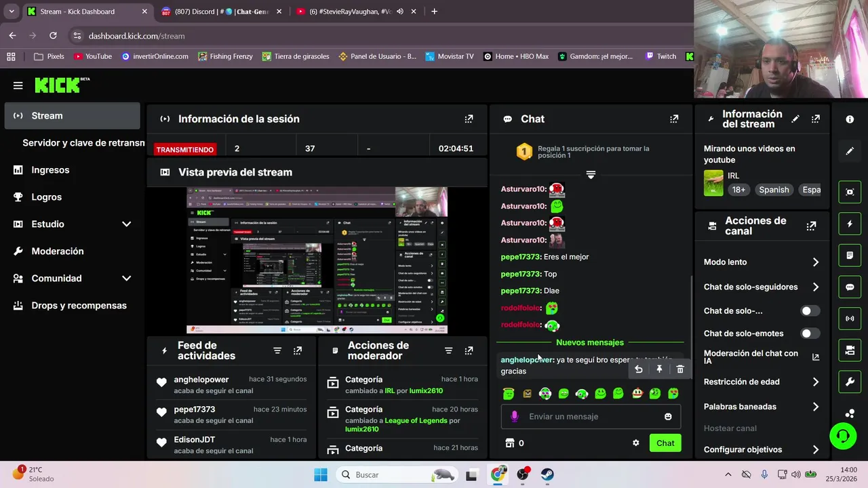Enable Chat de solo-emotes switch
This screenshot has width=868, height=488.
tap(810, 333)
